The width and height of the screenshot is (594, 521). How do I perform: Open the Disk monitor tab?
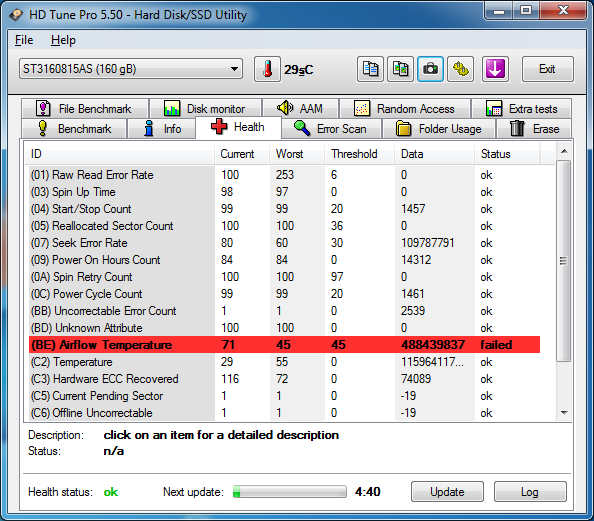(x=205, y=109)
